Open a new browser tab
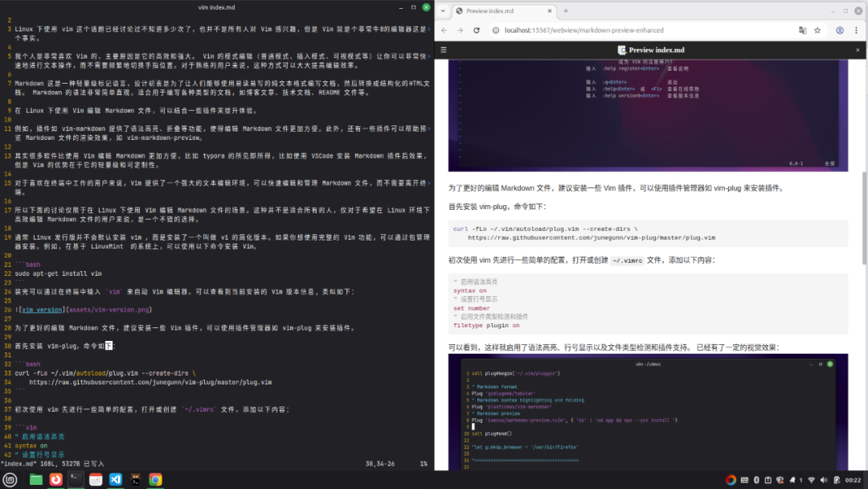Viewport: 868px width, 489px height. tap(566, 11)
